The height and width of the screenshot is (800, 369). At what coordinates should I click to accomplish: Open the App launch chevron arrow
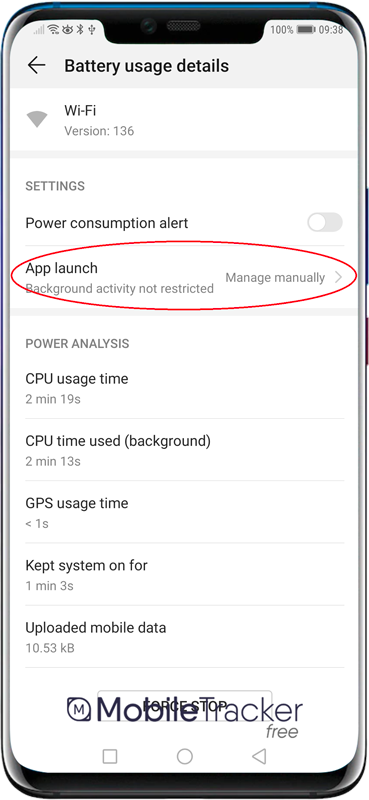pos(338,278)
